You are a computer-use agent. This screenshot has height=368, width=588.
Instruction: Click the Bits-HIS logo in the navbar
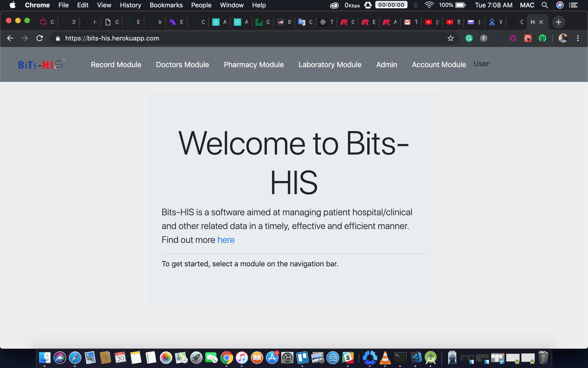point(42,64)
